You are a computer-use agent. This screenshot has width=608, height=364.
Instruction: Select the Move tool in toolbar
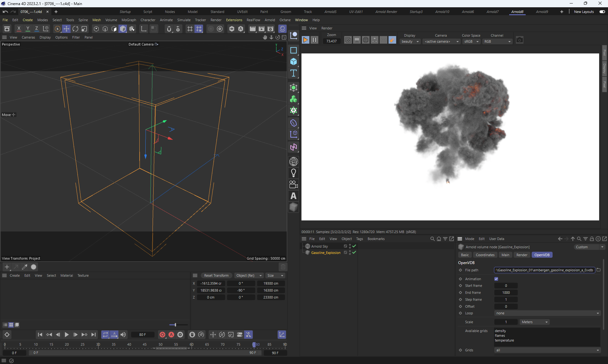click(66, 29)
